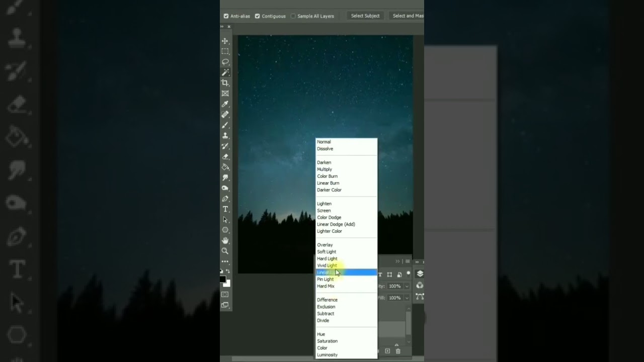This screenshot has height=362, width=644.
Task: Filter layers by smart object icon
Action: (x=399, y=275)
